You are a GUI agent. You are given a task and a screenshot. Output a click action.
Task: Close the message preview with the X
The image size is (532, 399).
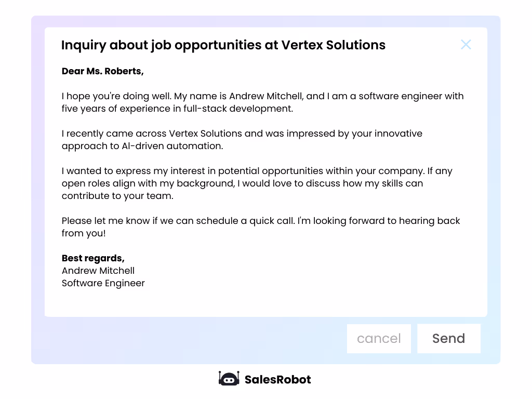click(x=465, y=45)
